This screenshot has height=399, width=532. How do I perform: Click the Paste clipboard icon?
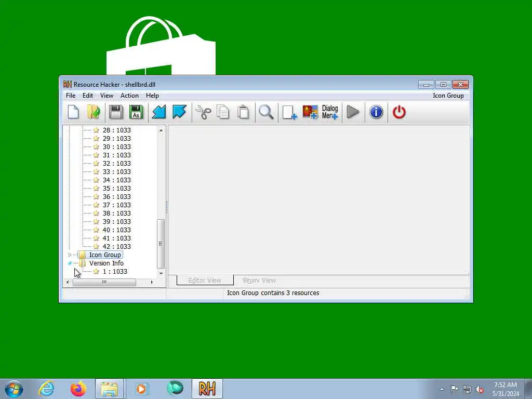point(243,112)
